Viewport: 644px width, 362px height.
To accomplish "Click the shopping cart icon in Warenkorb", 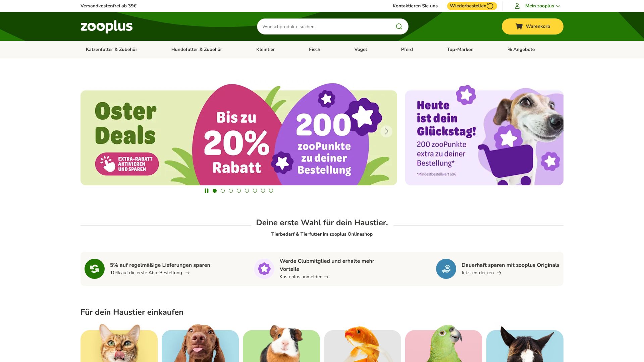I will tap(519, 26).
